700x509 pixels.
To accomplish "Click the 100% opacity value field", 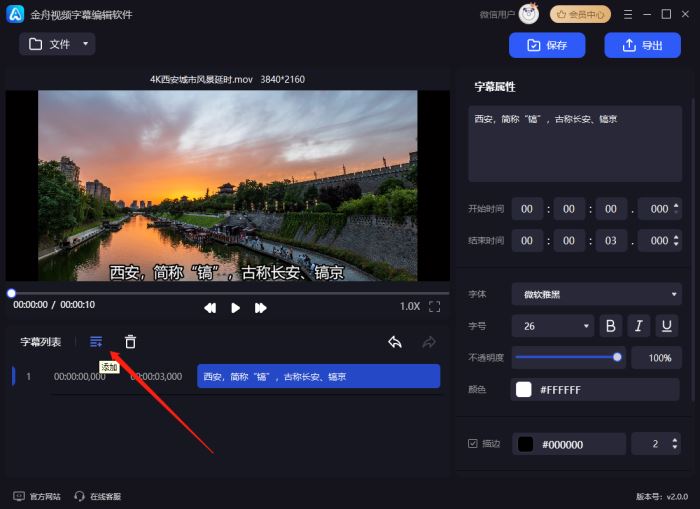I will tap(656, 358).
